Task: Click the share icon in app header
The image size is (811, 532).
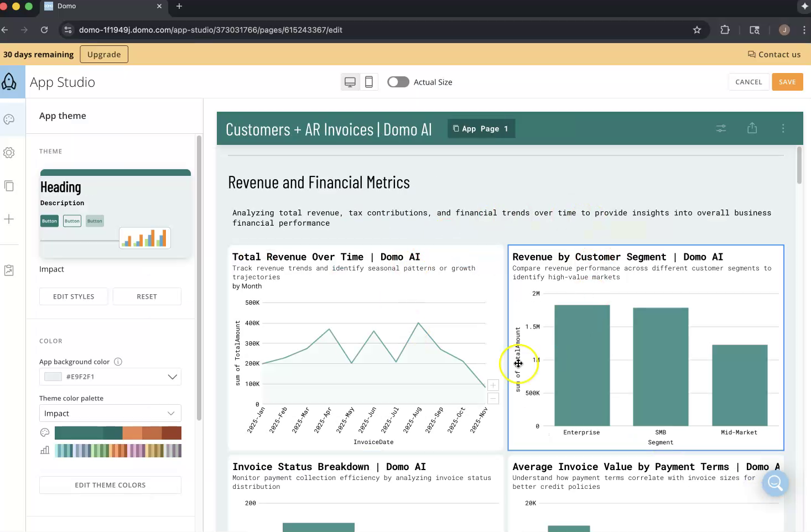Action: (752, 128)
